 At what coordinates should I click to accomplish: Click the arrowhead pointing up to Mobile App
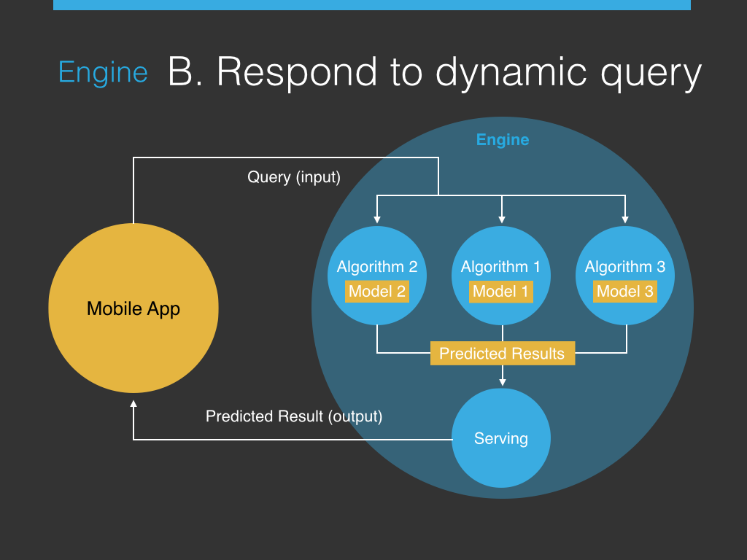click(x=133, y=403)
